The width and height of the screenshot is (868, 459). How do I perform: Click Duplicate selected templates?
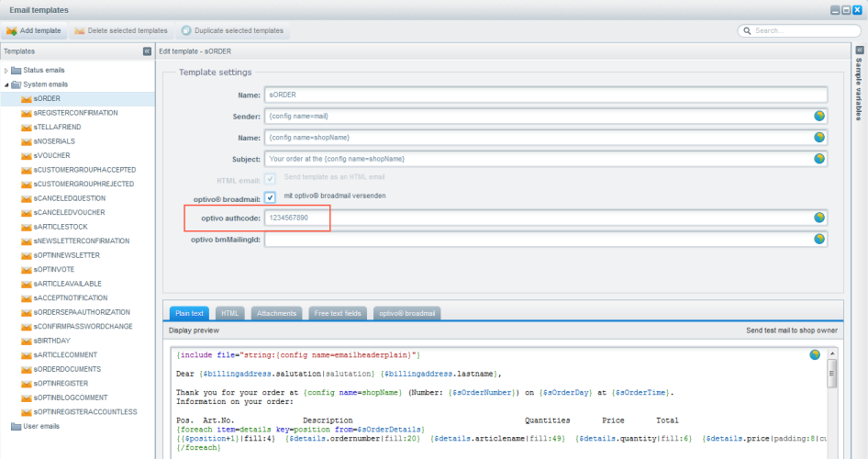[x=232, y=30]
